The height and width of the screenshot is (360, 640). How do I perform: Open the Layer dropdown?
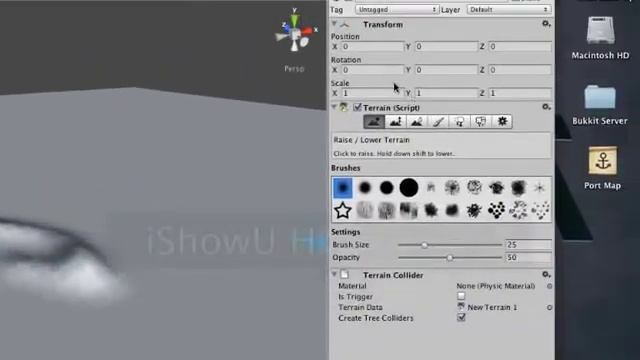[x=509, y=9]
